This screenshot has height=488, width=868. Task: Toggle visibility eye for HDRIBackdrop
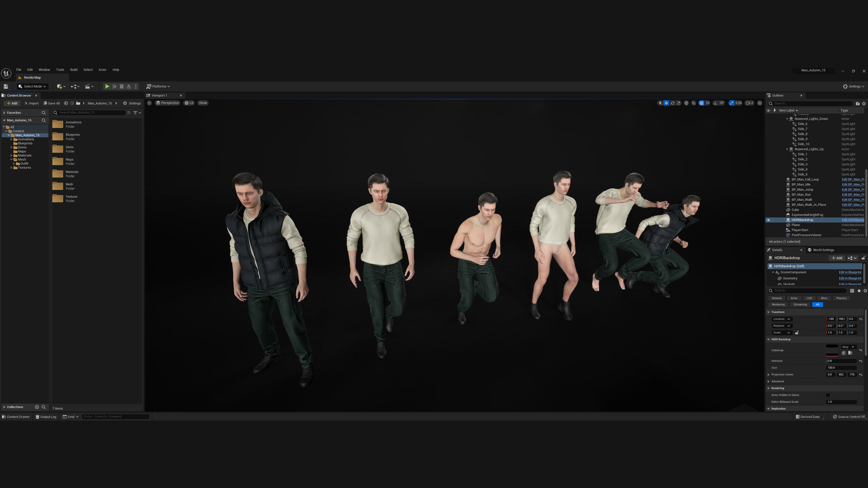pos(768,220)
